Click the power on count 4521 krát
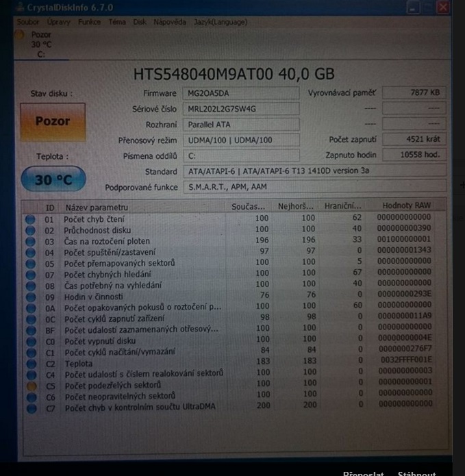The image size is (465, 476). coord(414,139)
